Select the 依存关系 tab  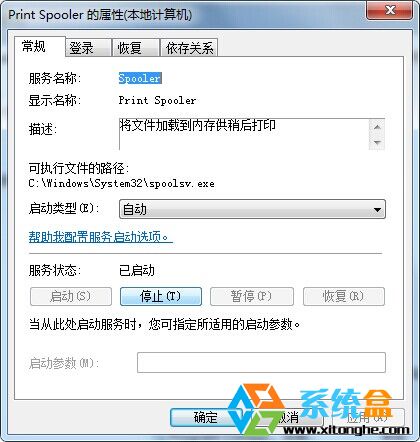coord(189,48)
